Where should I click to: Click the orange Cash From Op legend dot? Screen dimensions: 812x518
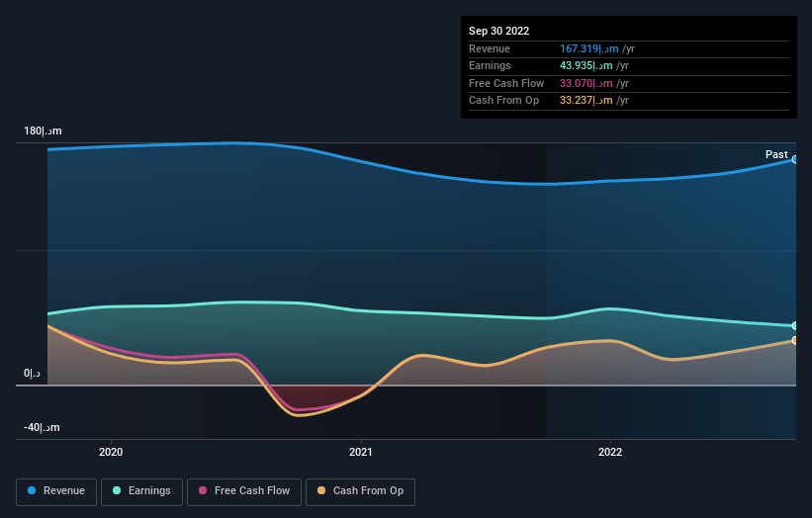coord(321,490)
